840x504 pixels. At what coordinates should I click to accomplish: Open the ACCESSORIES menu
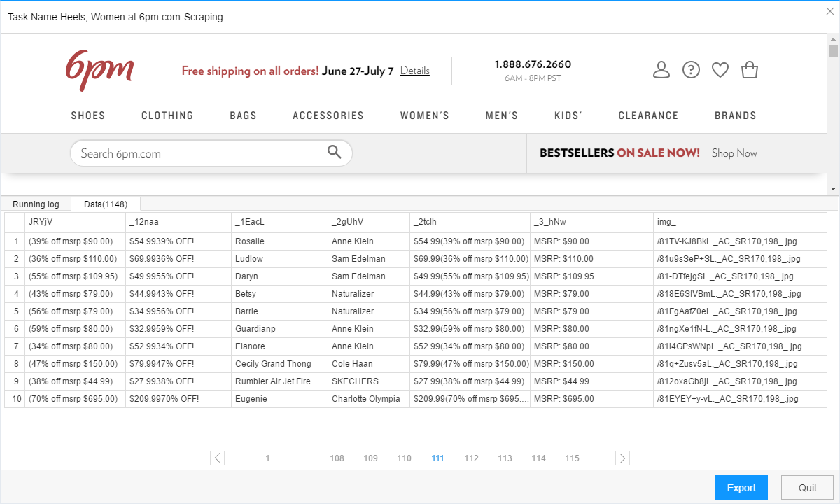(x=328, y=115)
